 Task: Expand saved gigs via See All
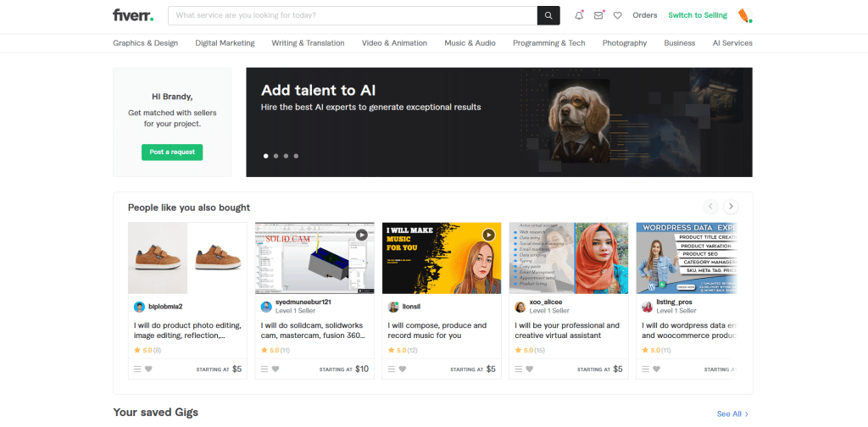pos(732,413)
